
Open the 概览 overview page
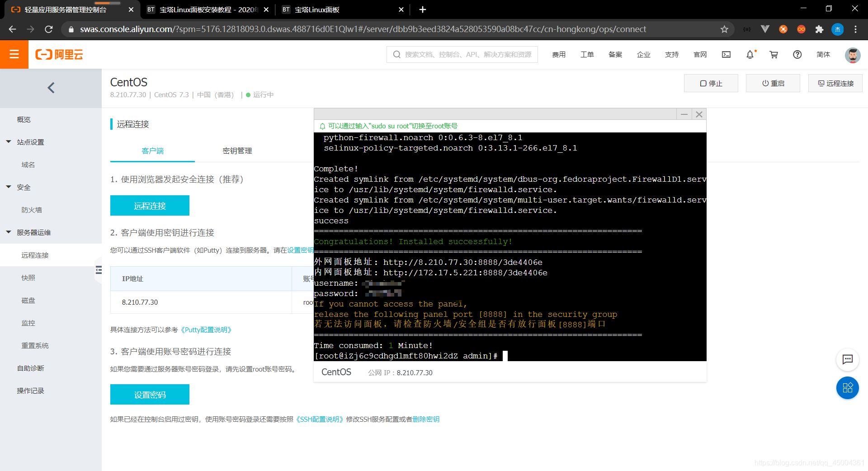click(x=24, y=119)
